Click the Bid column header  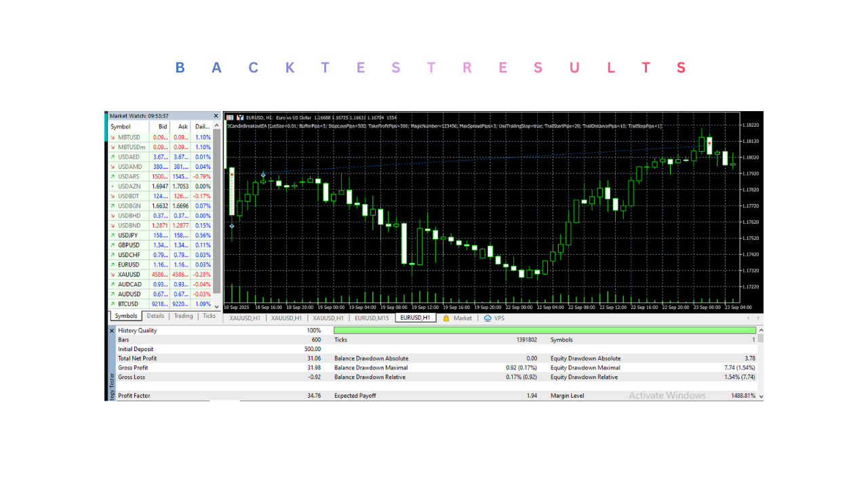[x=163, y=127]
